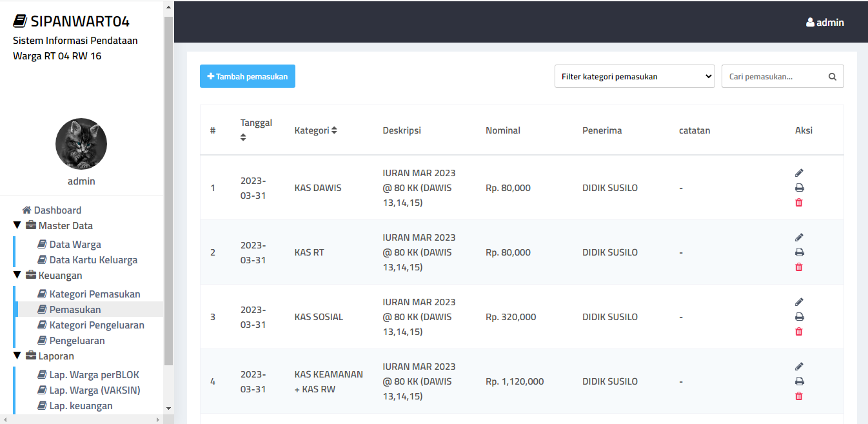
Task: Click the admin user icon in top bar
Action: [x=810, y=22]
